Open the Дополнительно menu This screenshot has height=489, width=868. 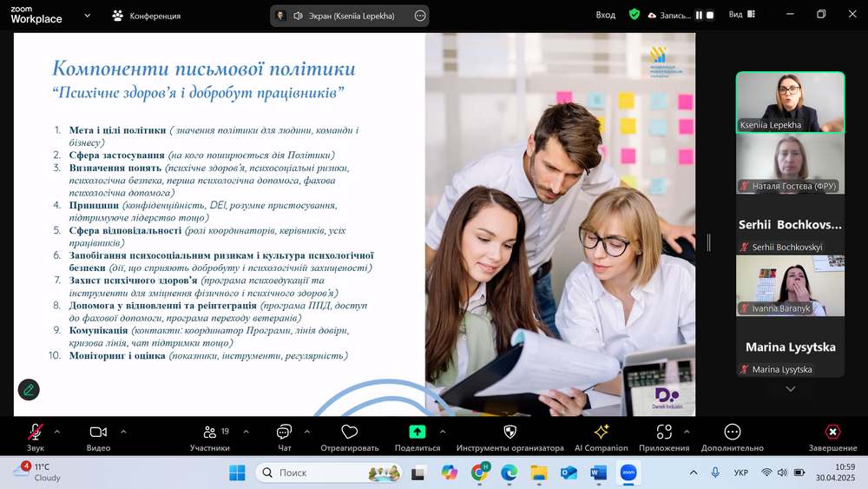732,433
